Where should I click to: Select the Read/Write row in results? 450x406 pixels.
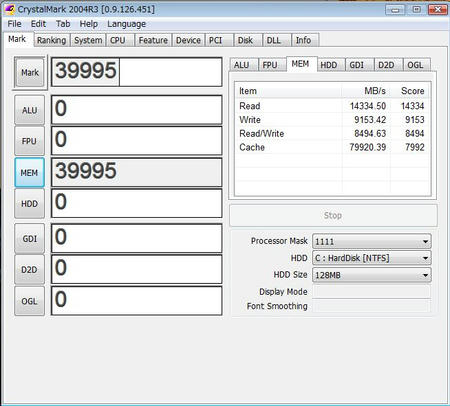click(x=333, y=134)
